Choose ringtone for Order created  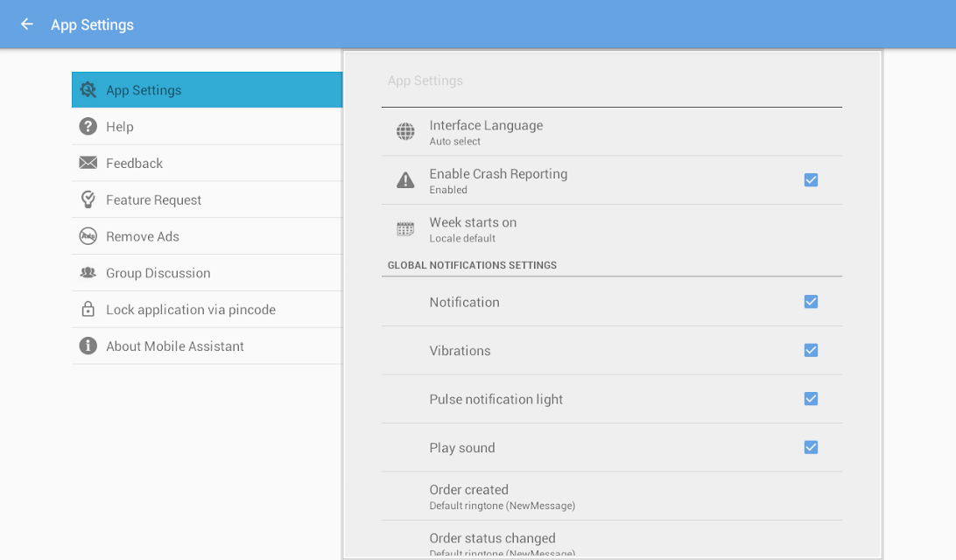pos(612,496)
